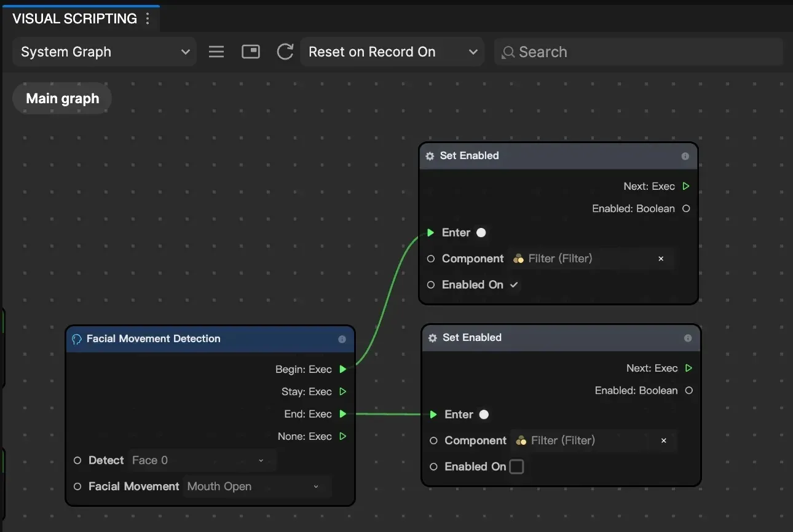Select the Facial Movement Detection node header
Viewport: 793px width, 532px height.
point(210,339)
